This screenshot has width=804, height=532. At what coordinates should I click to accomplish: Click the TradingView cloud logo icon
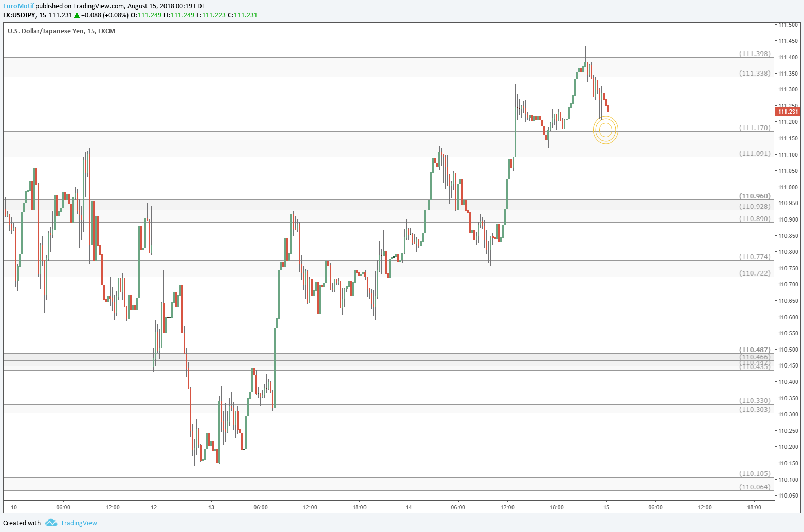(x=51, y=523)
